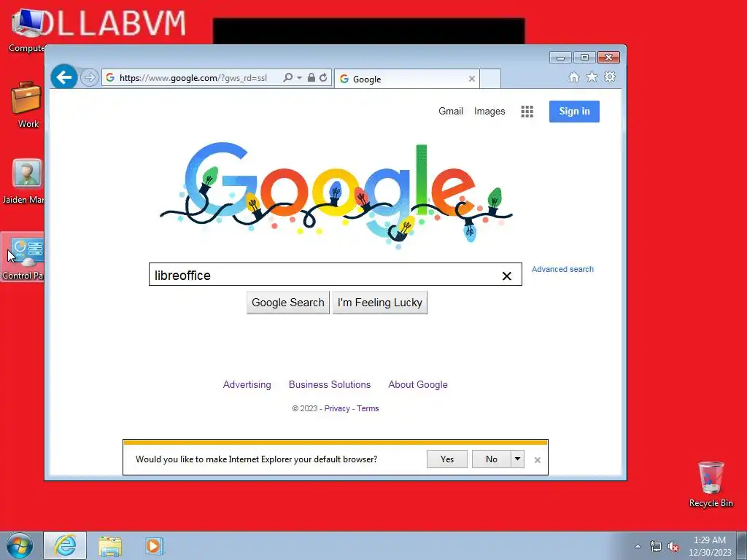Open the Favorites star

(x=592, y=77)
